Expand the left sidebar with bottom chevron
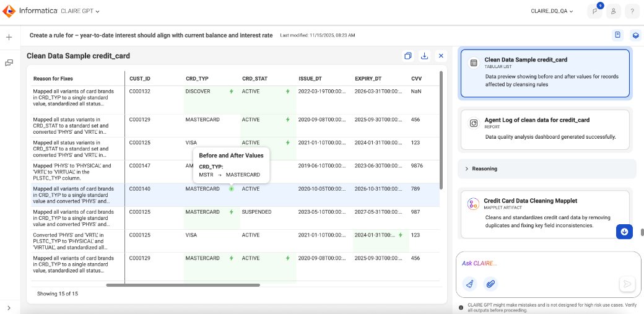Image resolution: width=644 pixels, height=314 pixels. pos(9,308)
